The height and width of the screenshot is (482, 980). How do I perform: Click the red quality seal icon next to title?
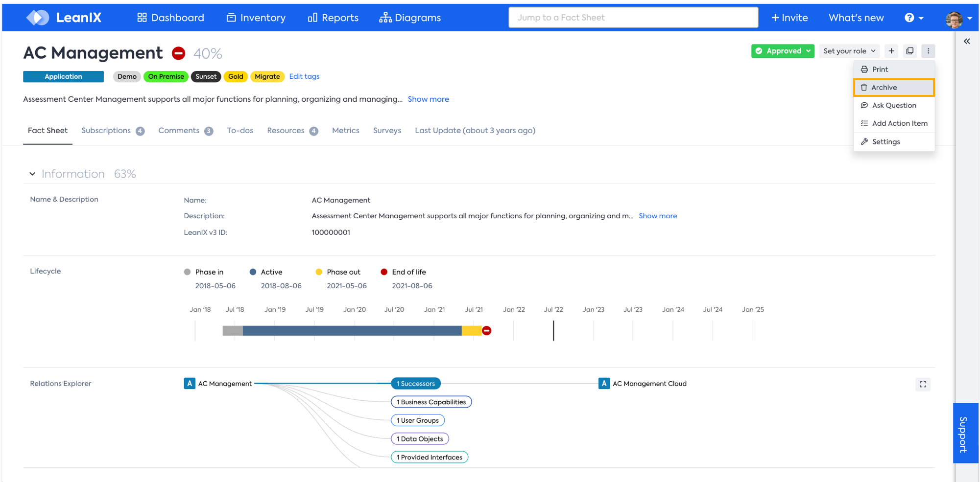179,53
